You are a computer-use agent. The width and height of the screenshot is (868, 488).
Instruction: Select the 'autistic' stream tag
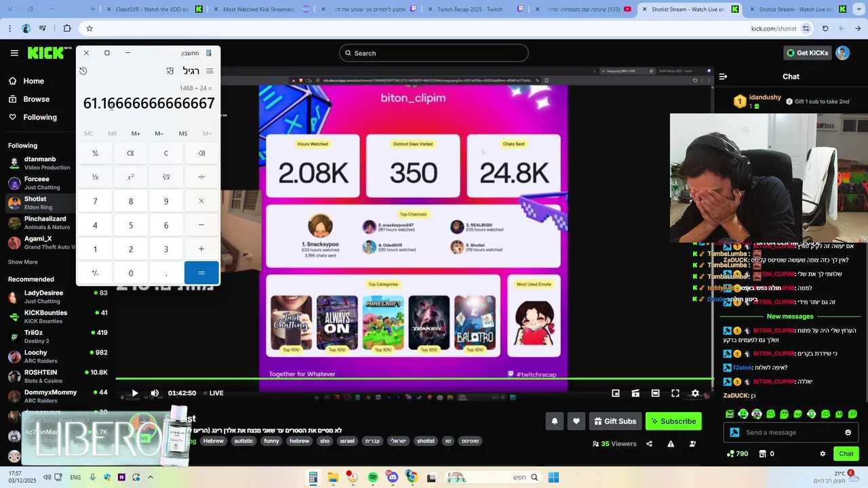243,441
